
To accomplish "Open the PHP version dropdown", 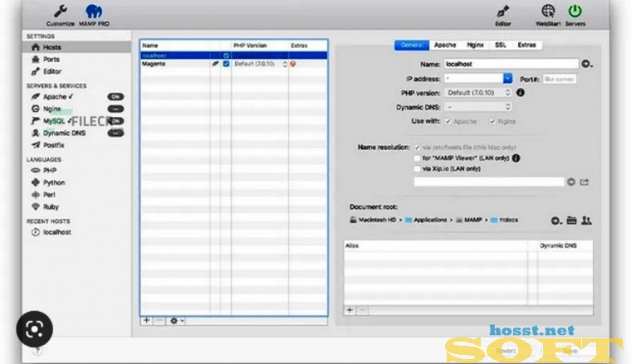I will (x=478, y=93).
